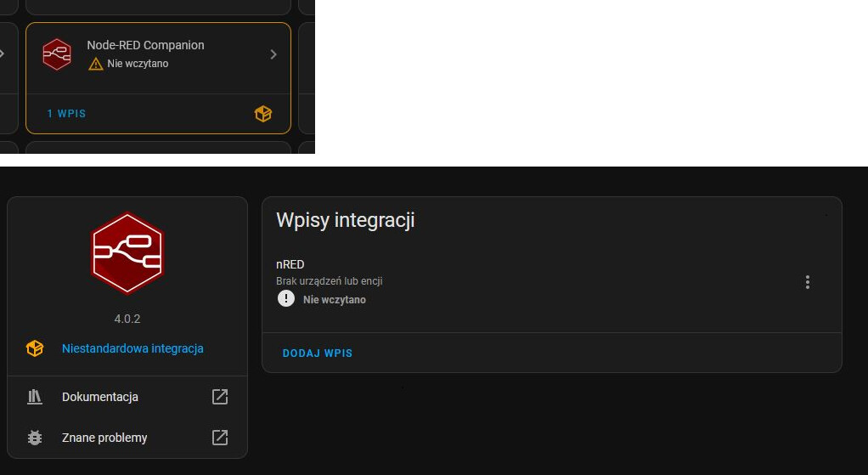The image size is (868, 475).
Task: Expand the cut-off card chevron left of Node-RED Companion
Action: pyautogui.click(x=3, y=54)
